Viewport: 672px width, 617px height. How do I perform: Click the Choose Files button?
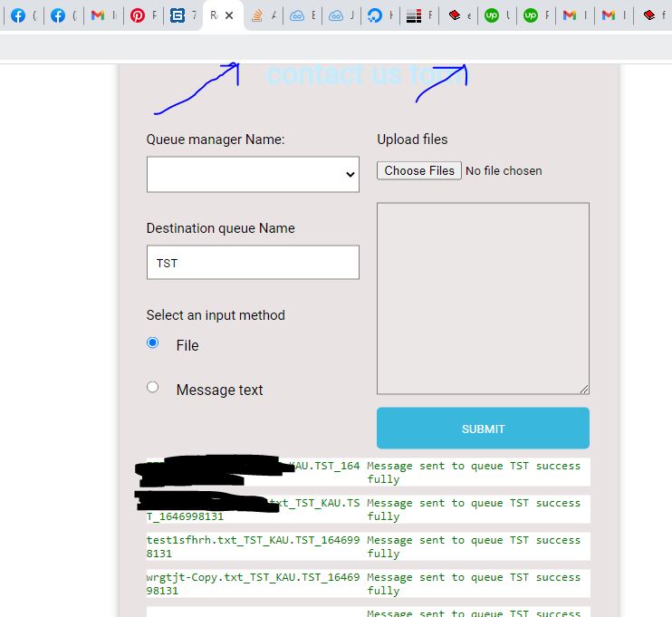click(x=419, y=170)
